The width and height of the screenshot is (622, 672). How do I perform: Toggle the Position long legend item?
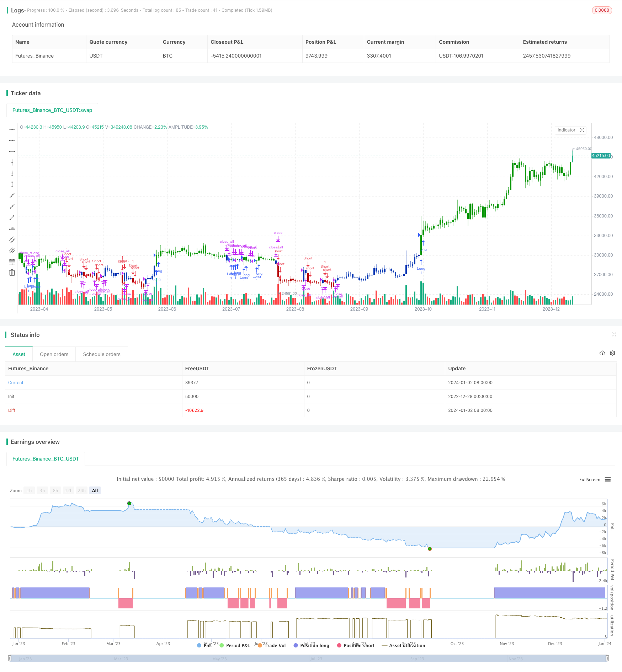[311, 645]
